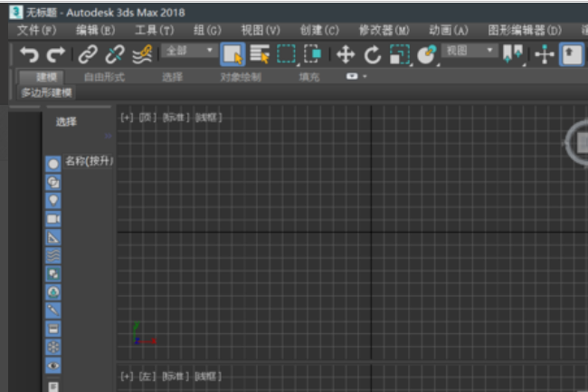Open the reference coordinate system 视图 dropdown

(x=469, y=52)
